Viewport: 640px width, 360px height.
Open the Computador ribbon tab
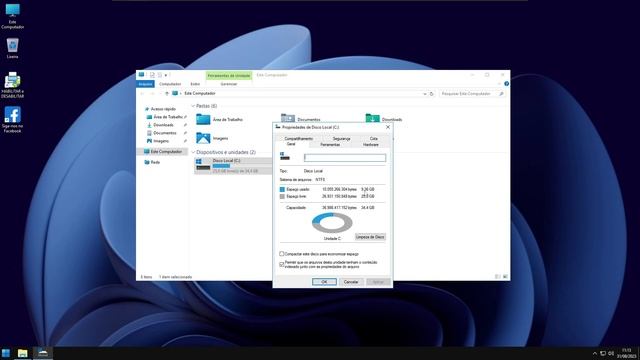pos(170,84)
